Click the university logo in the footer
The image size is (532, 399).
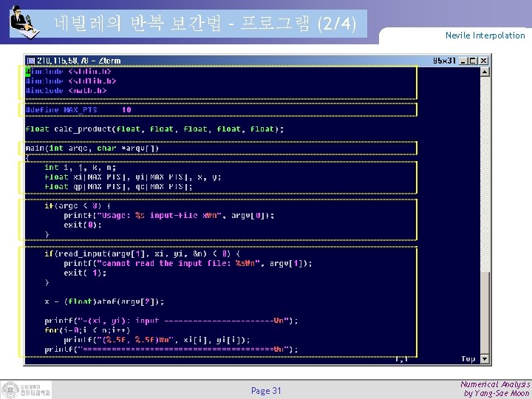click(26, 390)
